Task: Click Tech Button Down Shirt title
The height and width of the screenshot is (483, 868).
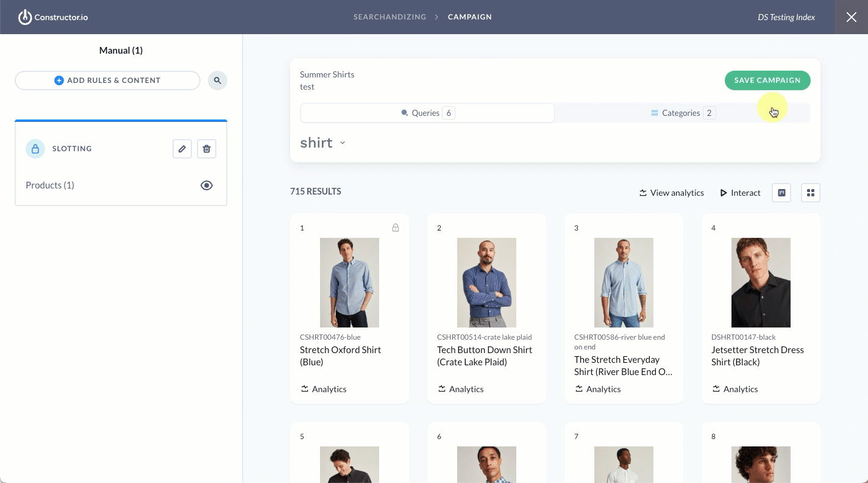Action: 485,356
